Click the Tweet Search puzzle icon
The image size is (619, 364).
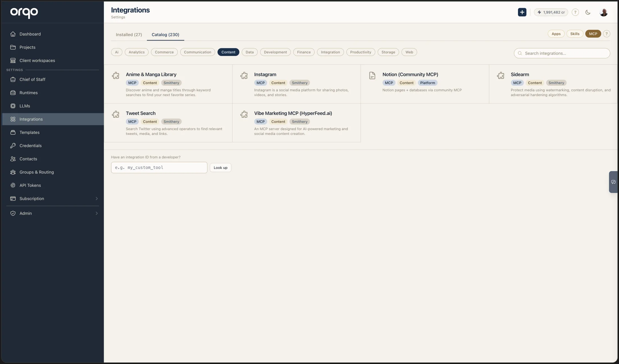coord(116,114)
